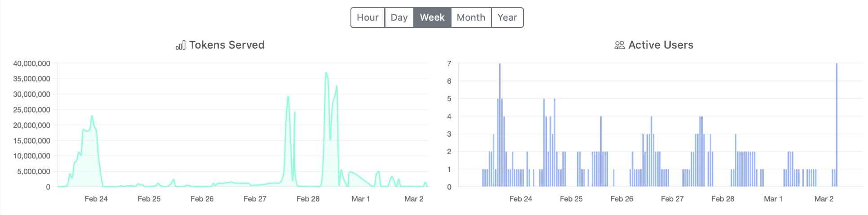Click the 15,000,000 y-axis label

31,141
